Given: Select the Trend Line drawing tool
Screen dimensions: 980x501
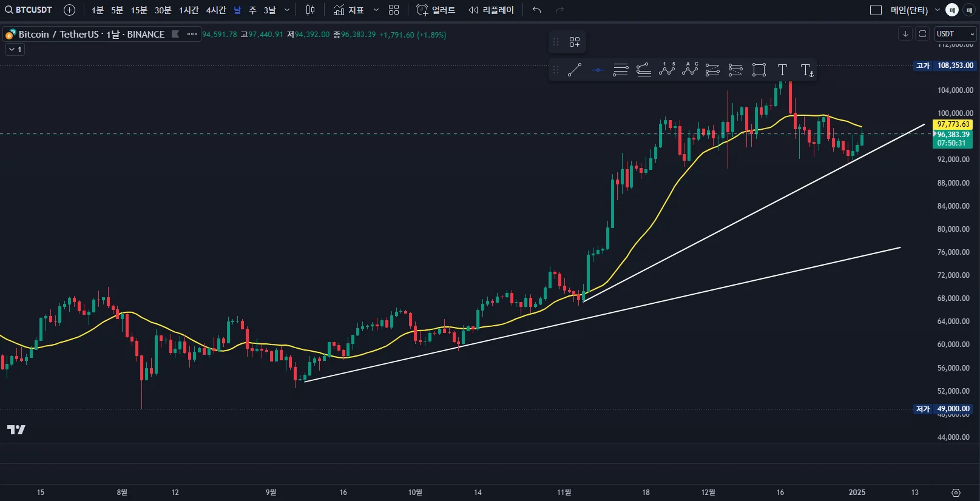Looking at the screenshot, I should [575, 70].
